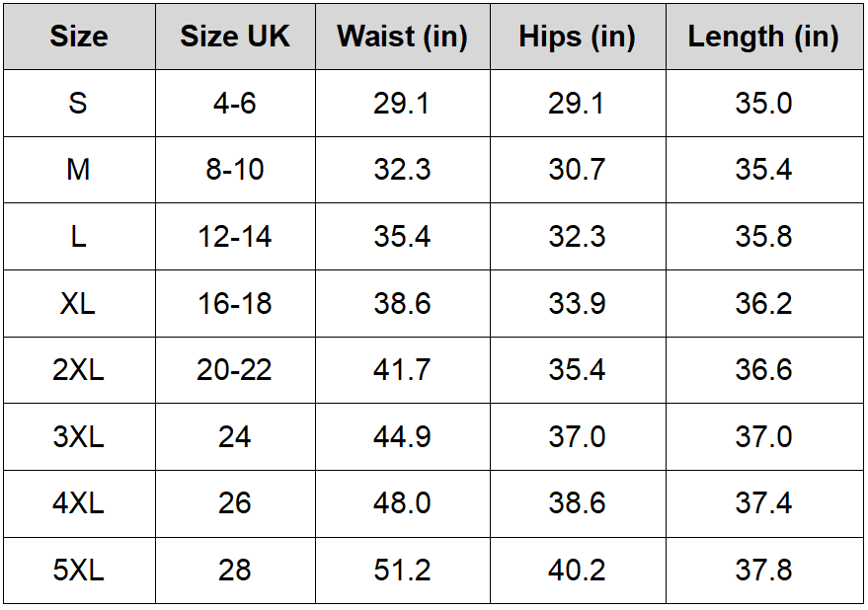This screenshot has height=610, width=868.
Task: Click the S size cell
Action: (79, 104)
